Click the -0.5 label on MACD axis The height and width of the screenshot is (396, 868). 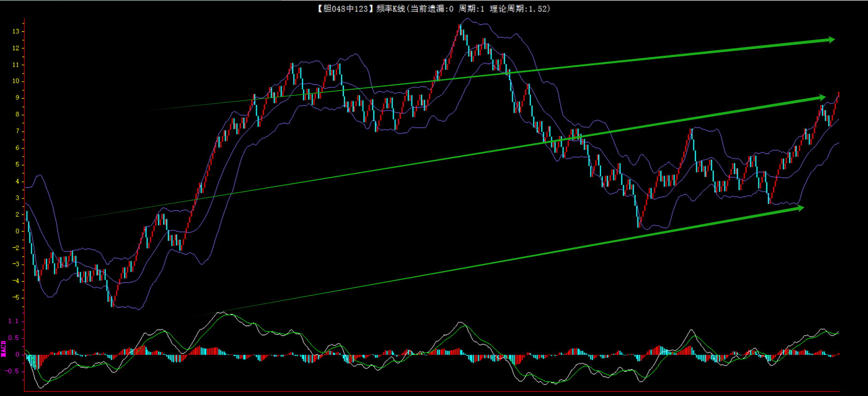tap(13, 371)
